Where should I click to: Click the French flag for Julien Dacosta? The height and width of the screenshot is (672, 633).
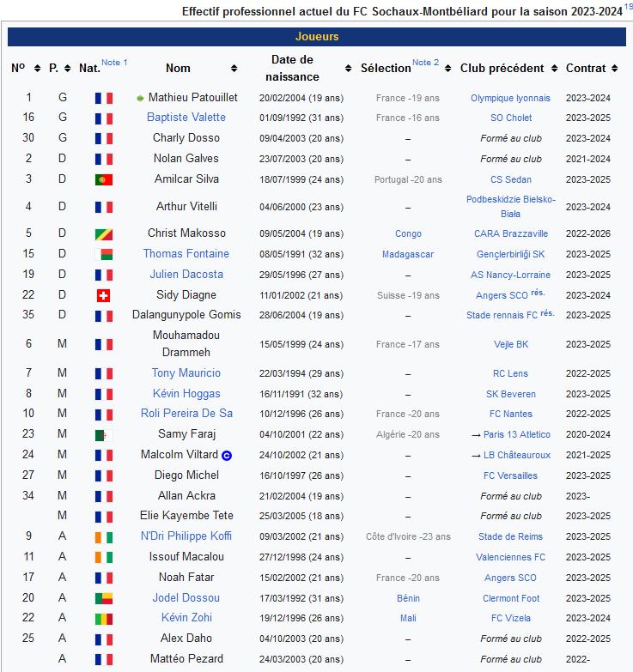coord(104,275)
